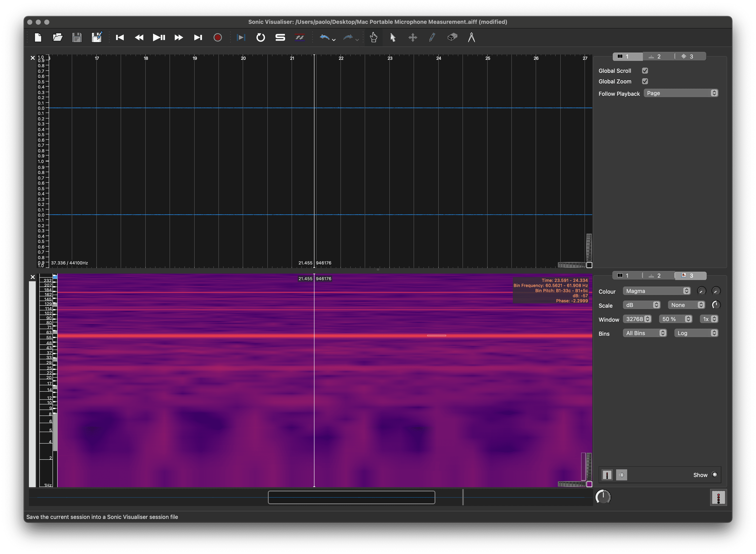Screen dimensions: 756x554
Task: Create a new session with toolbar icon
Action: pos(38,37)
